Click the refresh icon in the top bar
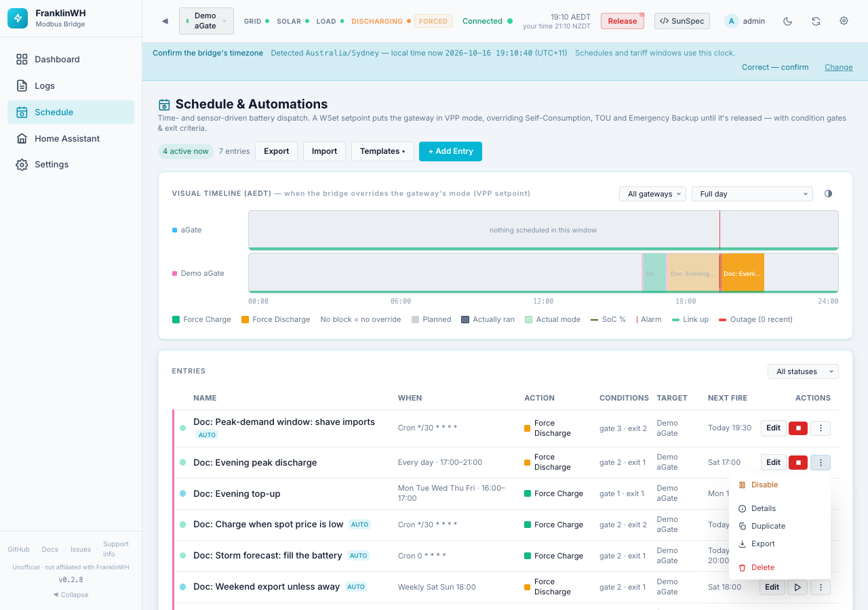This screenshot has height=610, width=868. (816, 21)
